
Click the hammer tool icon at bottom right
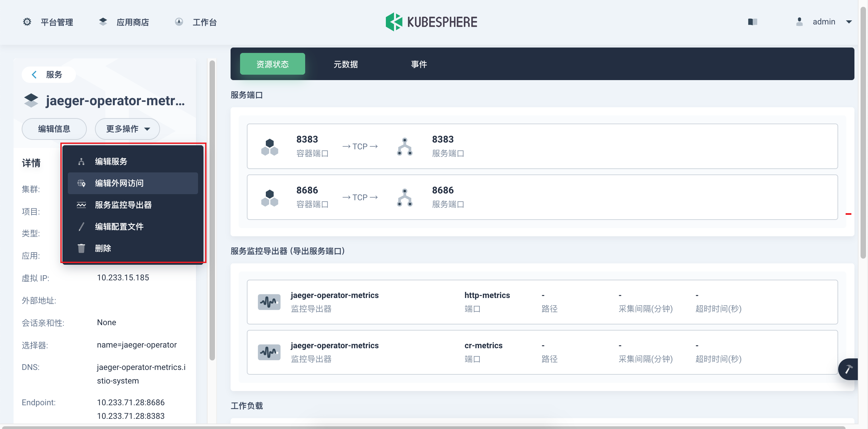click(849, 369)
